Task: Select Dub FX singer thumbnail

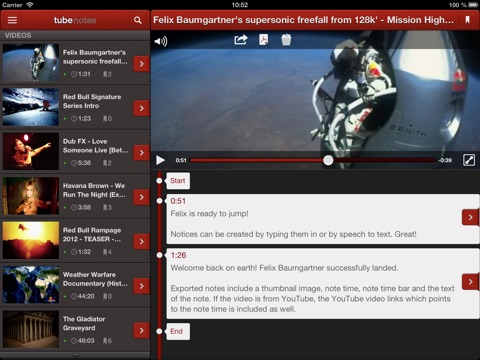Action: click(31, 151)
